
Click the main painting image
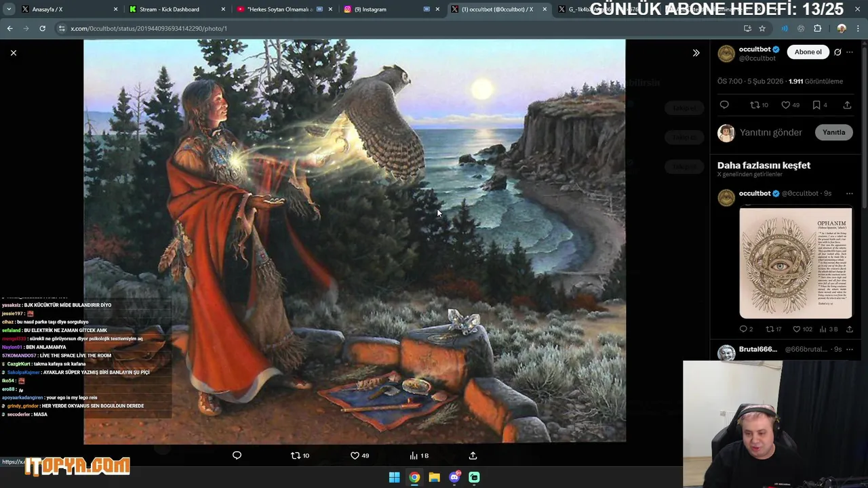tap(355, 241)
